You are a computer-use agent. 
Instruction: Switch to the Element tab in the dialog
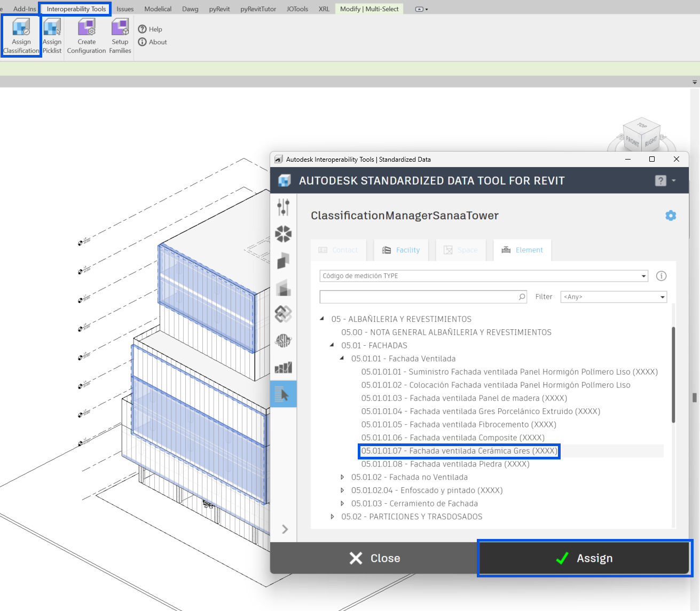tap(522, 250)
